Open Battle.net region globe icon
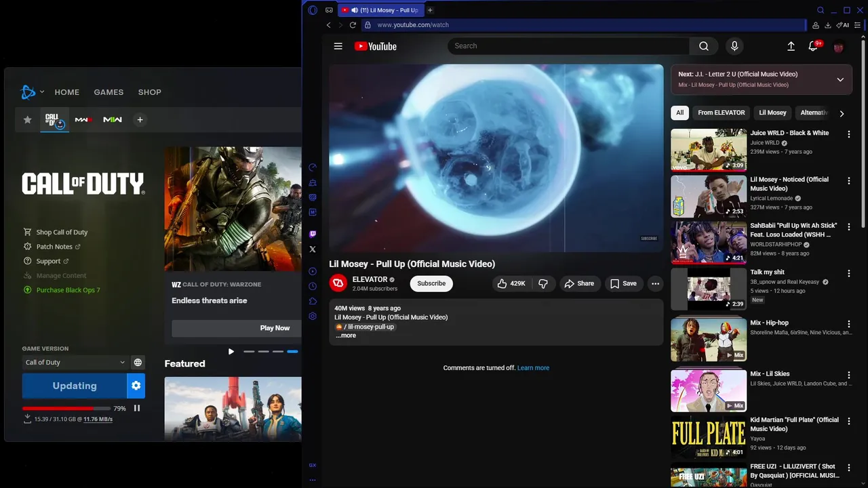Viewport: 868px width, 488px height. (138, 363)
